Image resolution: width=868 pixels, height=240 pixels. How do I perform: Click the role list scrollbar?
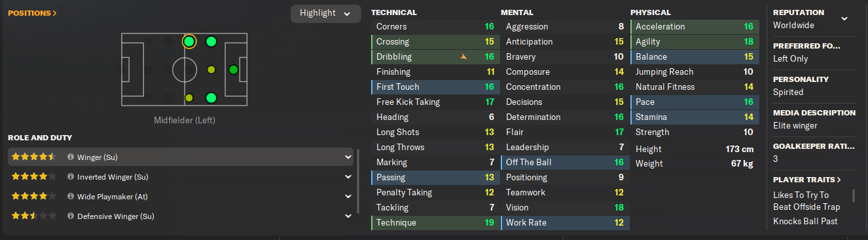[x=358, y=182]
